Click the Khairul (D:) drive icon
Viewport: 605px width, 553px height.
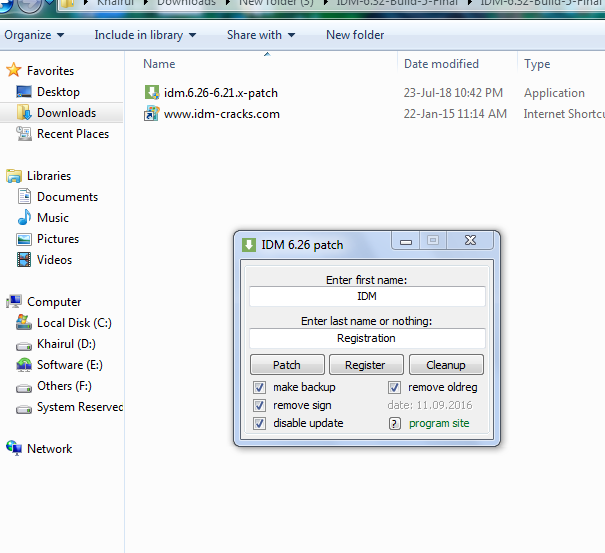click(x=24, y=345)
